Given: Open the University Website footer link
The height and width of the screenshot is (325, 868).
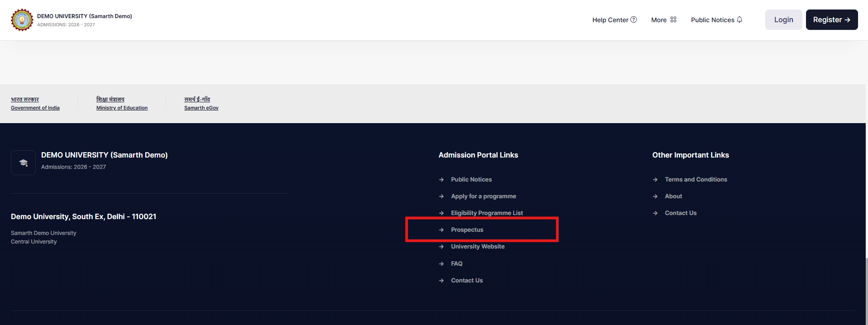Looking at the screenshot, I should (477, 247).
